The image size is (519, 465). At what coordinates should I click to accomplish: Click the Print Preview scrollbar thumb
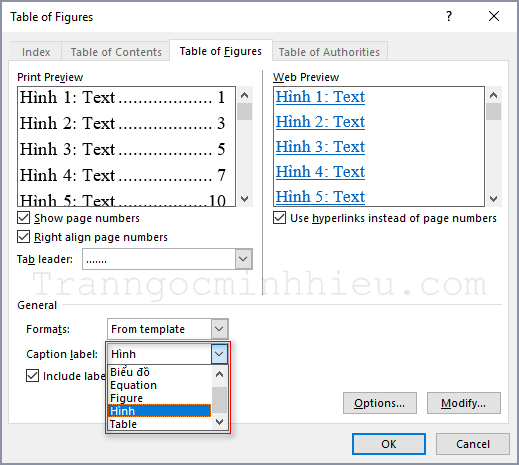[x=245, y=112]
